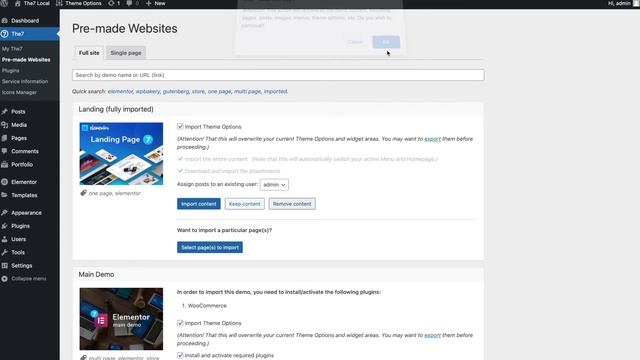Open My The7 submenu item
Image resolution: width=640 pixels, height=360 pixels.
pyautogui.click(x=12, y=49)
